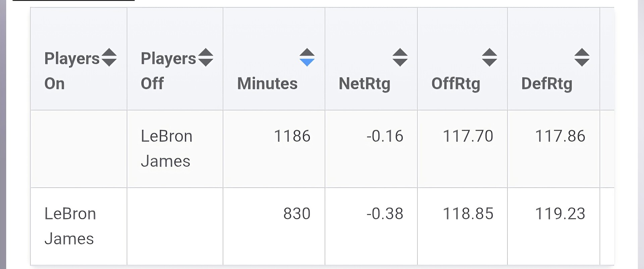This screenshot has width=644, height=269.
Task: Click the 118.85 OffRtg cell
Action: (x=468, y=214)
